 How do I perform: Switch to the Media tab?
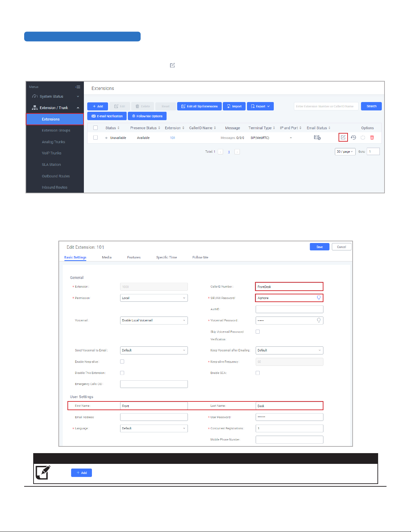click(107, 257)
